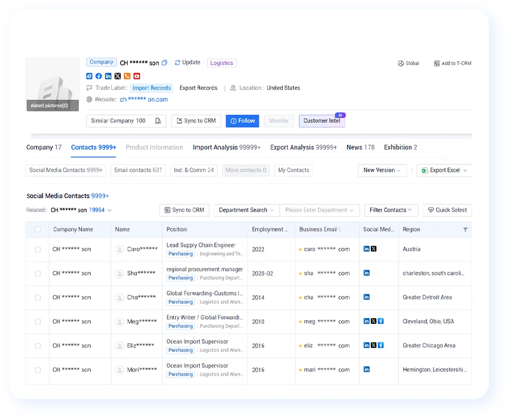
Task: Switch to the Import Analysis tab
Action: 226,147
